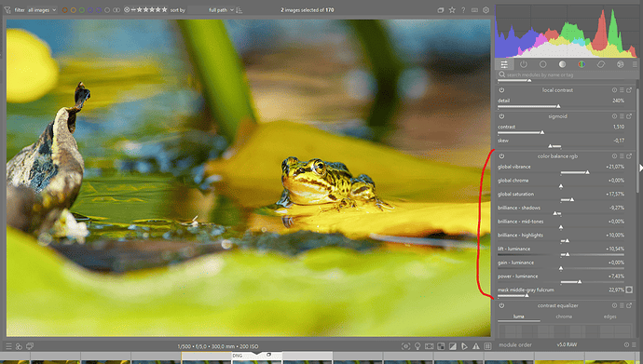Image resolution: width=643 pixels, height=364 pixels.
Task: Open the quick access panel tab
Action: (x=504, y=64)
